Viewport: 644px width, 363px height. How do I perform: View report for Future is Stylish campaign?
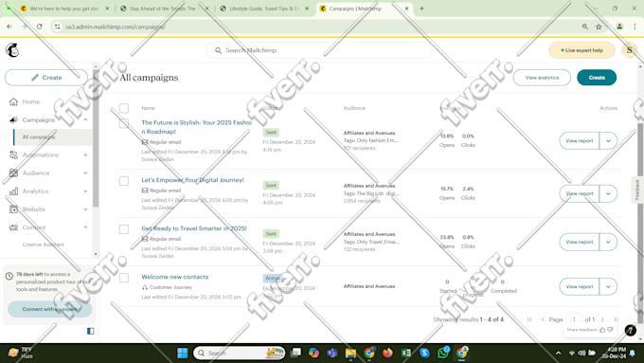(579, 140)
